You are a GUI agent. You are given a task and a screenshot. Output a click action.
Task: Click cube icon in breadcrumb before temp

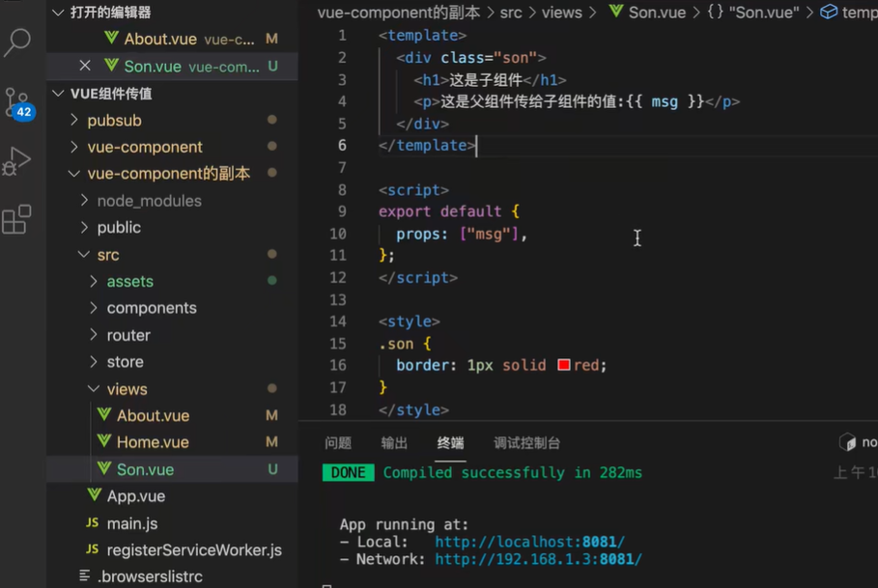coord(829,12)
